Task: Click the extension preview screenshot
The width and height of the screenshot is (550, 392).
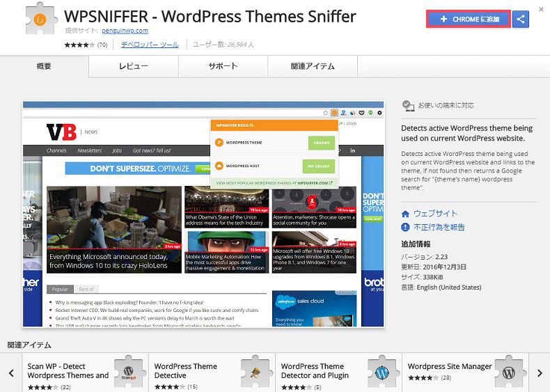Action: [203, 214]
